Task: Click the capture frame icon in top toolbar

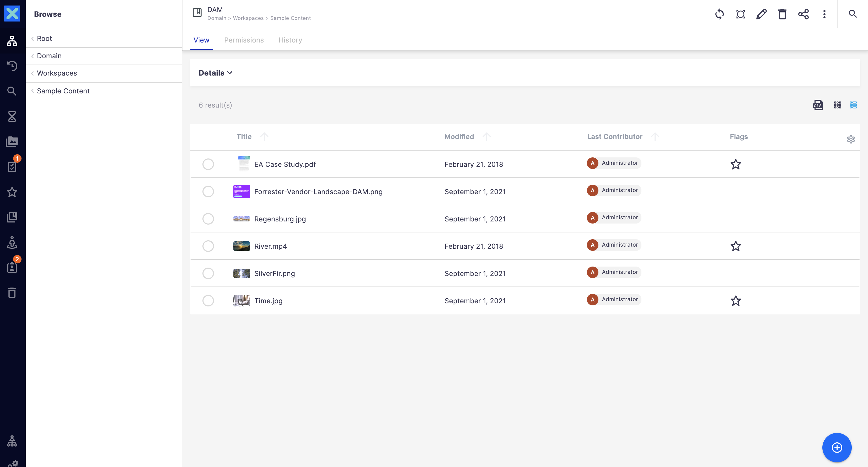Action: pyautogui.click(x=741, y=14)
